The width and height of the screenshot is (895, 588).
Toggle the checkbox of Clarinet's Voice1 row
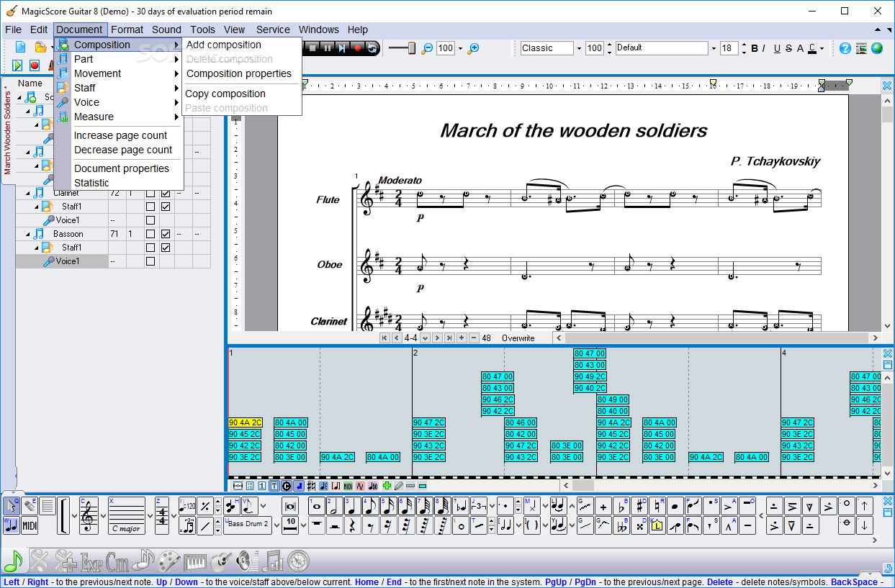click(150, 220)
